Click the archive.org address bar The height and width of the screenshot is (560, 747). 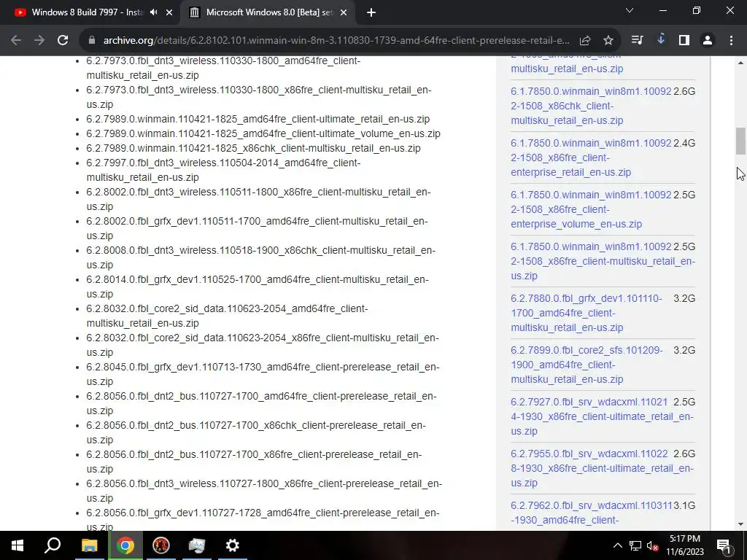(336, 41)
